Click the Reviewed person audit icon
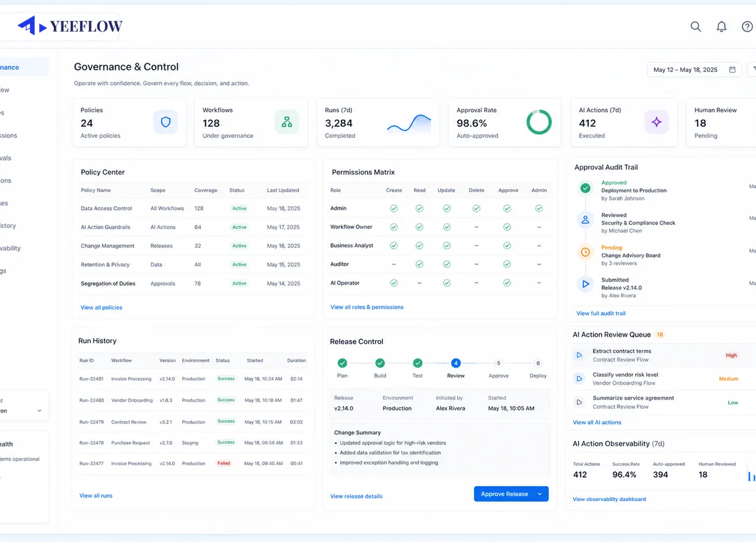The image size is (756, 542). (x=585, y=220)
